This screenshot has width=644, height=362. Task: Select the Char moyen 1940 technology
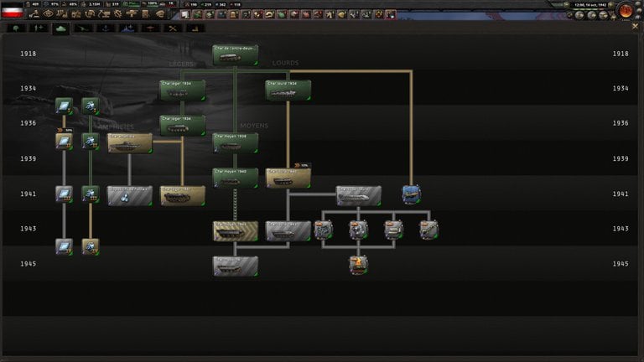(x=236, y=178)
